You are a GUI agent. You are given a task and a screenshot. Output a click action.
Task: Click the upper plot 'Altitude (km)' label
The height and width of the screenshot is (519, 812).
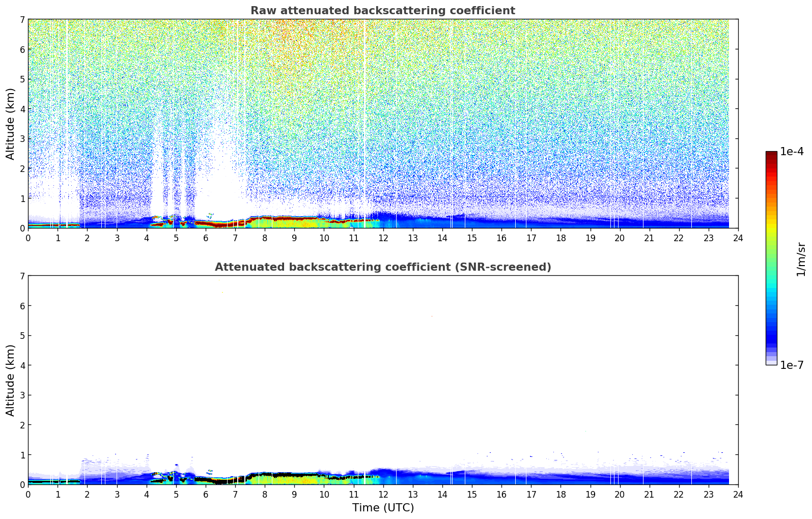click(x=11, y=124)
